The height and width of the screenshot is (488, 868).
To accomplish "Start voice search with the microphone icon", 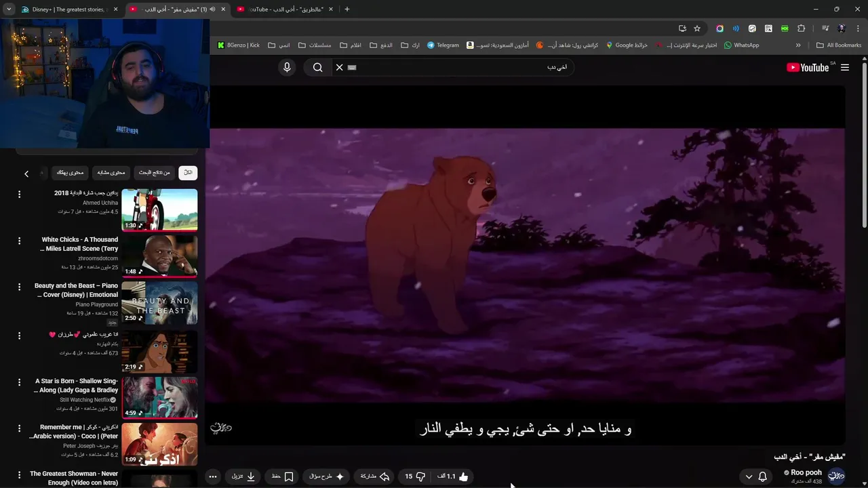I will [x=287, y=67].
